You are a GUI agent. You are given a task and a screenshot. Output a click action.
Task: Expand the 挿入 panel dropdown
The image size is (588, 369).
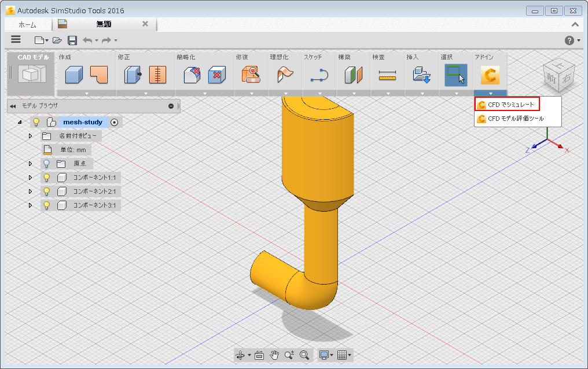pyautogui.click(x=422, y=93)
